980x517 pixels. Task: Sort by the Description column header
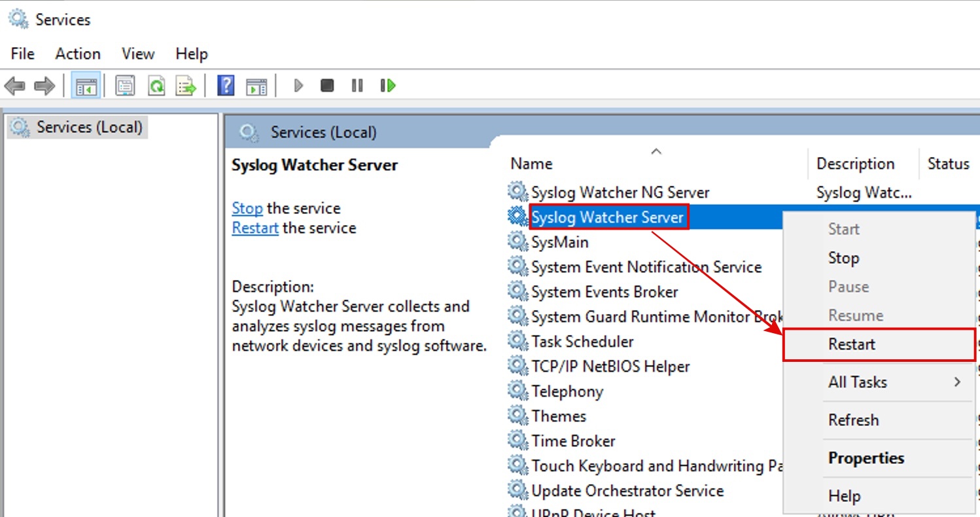coord(855,164)
